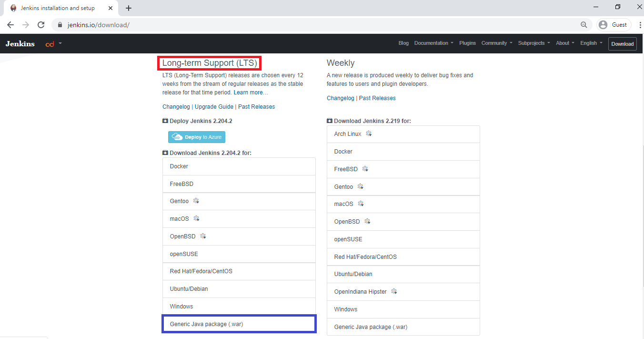Click gear icon next to LTS OpenBSD
This screenshot has height=339, width=644.
(203, 236)
